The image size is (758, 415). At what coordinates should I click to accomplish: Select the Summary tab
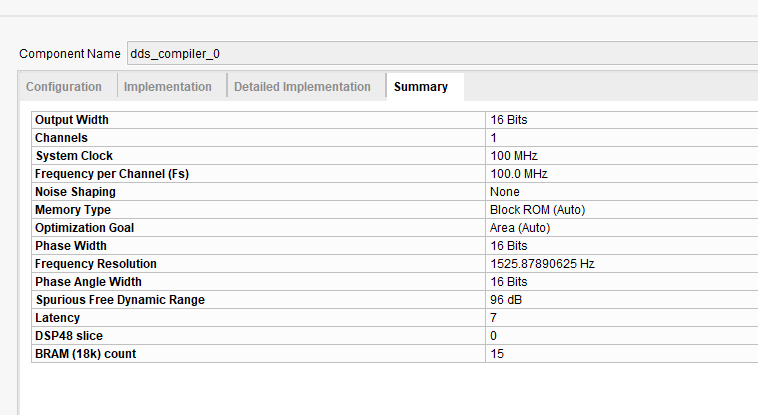(x=421, y=87)
